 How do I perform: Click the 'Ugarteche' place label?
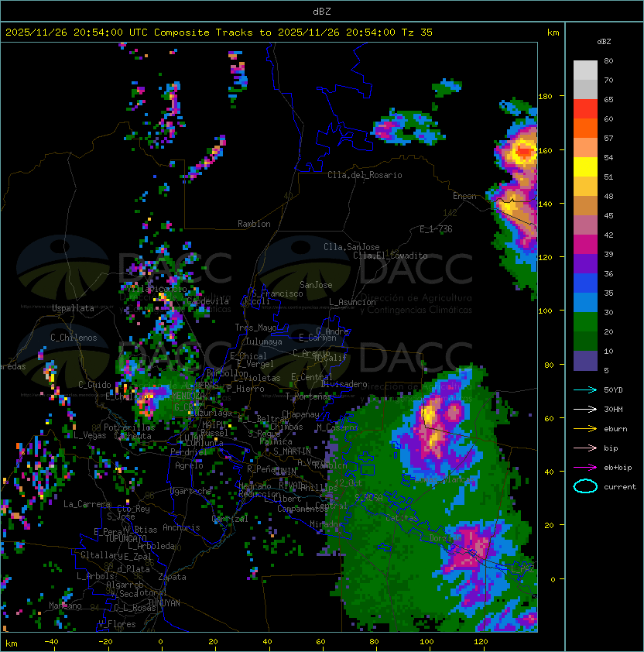click(x=191, y=491)
